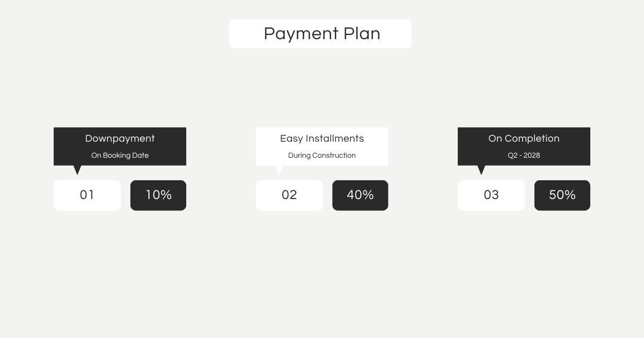Click the pointer triangle under the On Completion box

481,169
